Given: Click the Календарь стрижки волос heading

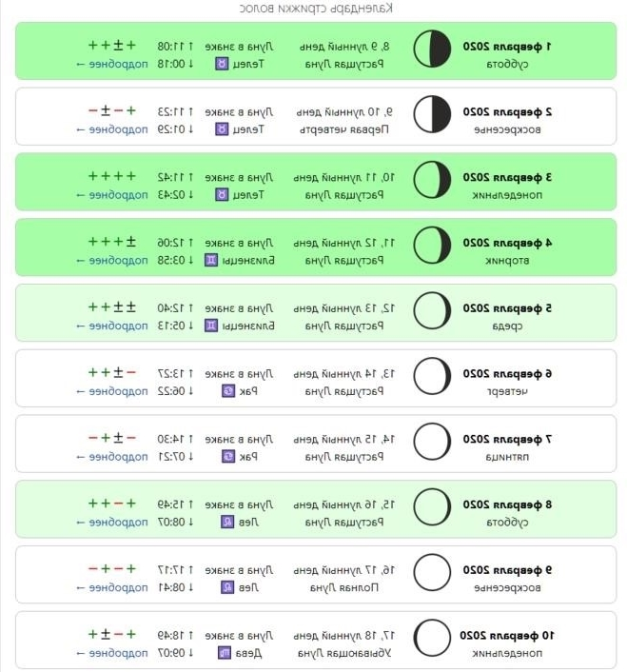Looking at the screenshot, I should 316,8.
